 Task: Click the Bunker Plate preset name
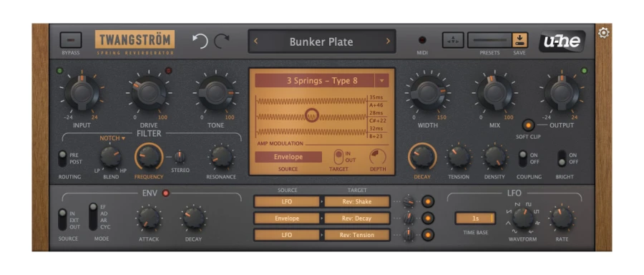coord(321,41)
